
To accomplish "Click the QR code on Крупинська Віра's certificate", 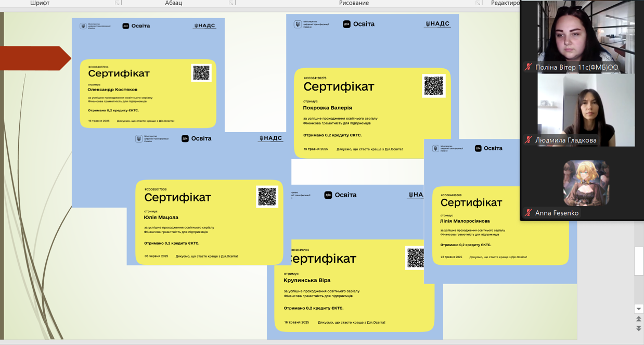I will click(x=416, y=258).
